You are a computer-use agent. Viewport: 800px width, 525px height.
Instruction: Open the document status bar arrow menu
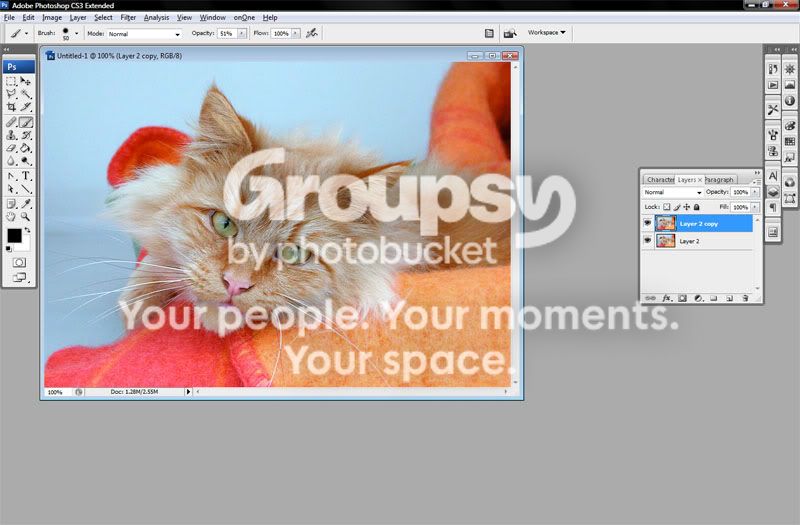tap(188, 392)
